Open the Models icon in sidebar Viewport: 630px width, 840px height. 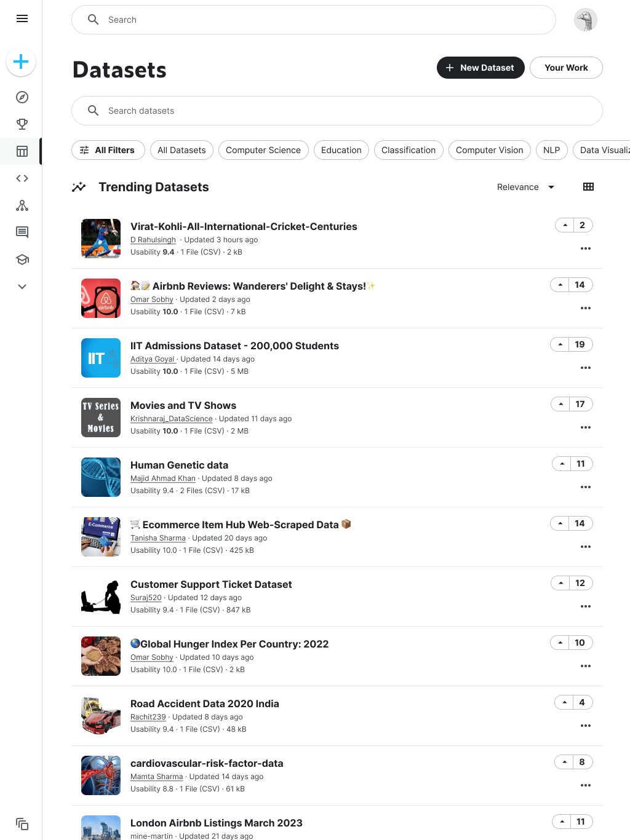[22, 205]
